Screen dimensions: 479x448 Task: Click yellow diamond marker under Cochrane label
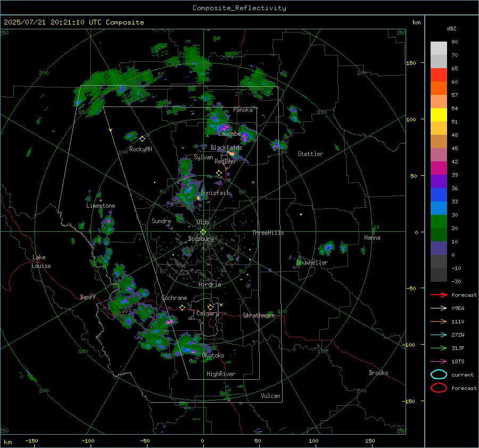coord(182,307)
